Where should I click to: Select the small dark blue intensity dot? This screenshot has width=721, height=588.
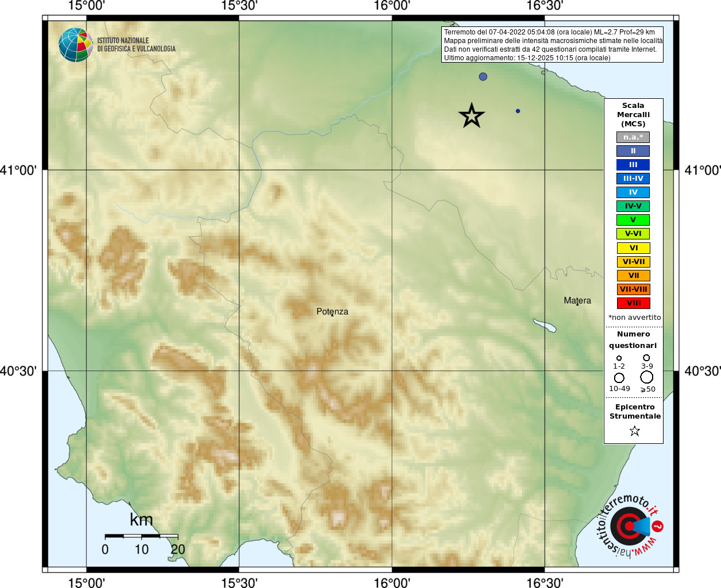[x=518, y=111]
